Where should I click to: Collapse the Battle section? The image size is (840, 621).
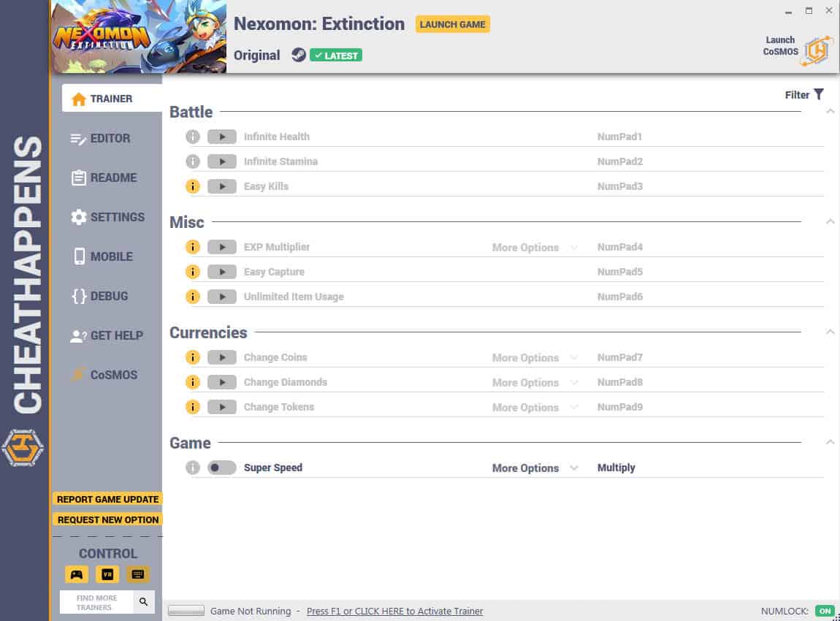coord(830,112)
